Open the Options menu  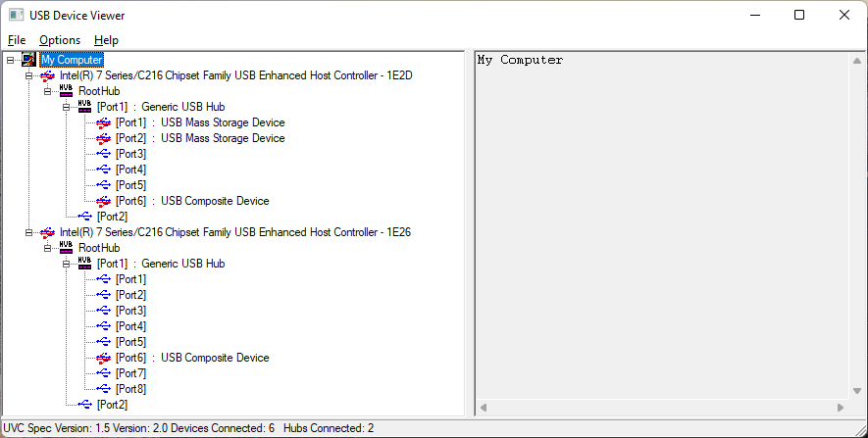(x=60, y=40)
